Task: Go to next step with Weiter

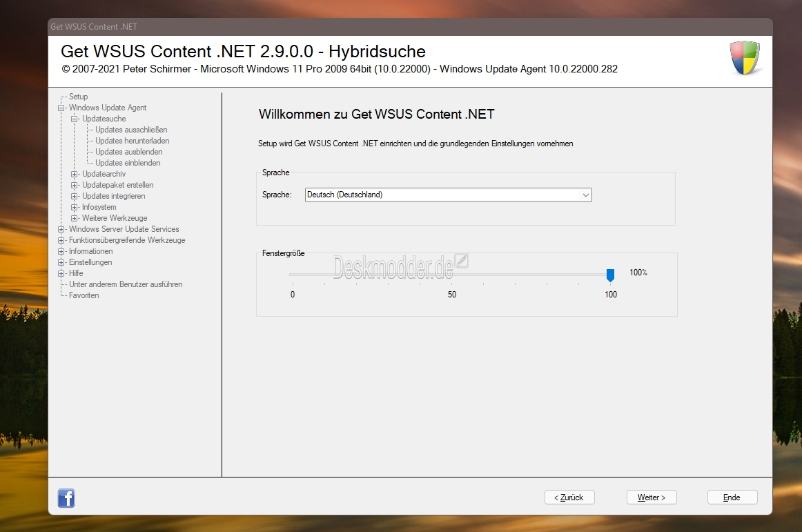Action: point(652,497)
